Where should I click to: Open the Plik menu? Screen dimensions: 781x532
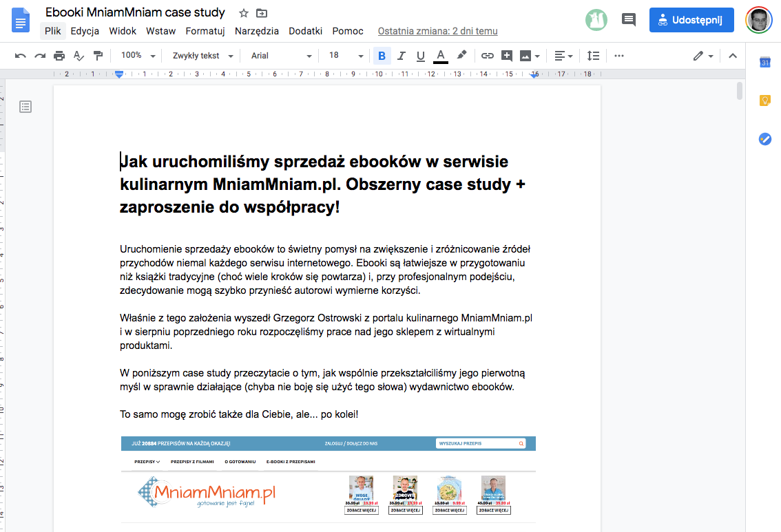53,31
